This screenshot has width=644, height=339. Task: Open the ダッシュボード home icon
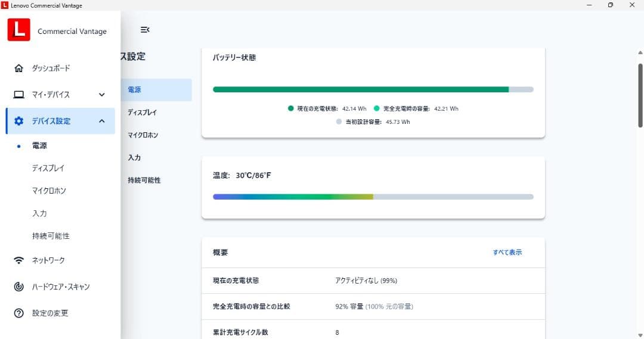tap(19, 68)
